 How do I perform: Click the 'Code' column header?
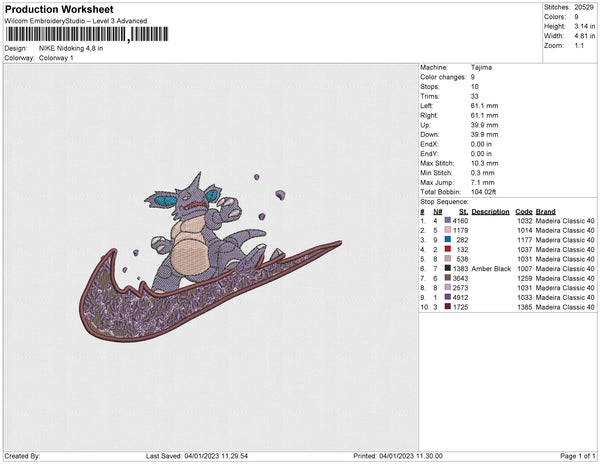click(x=524, y=212)
